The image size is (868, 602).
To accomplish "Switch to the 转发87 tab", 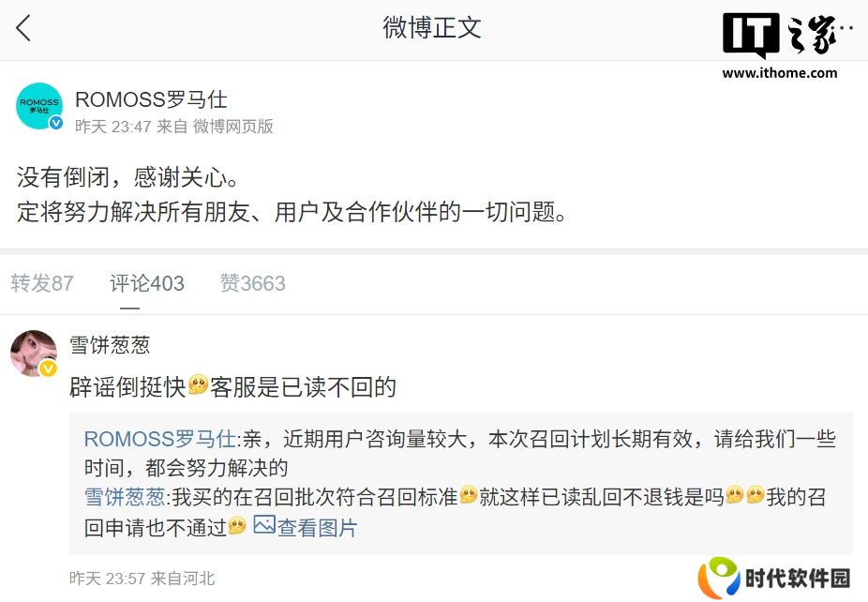I will [42, 283].
